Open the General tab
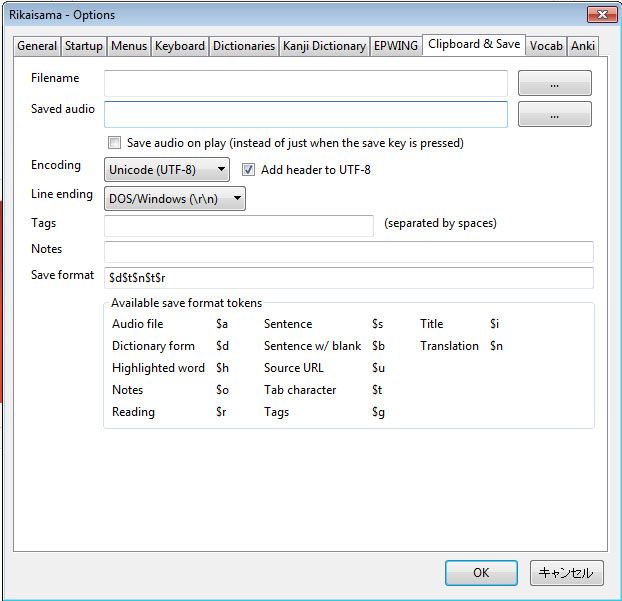 (x=37, y=46)
